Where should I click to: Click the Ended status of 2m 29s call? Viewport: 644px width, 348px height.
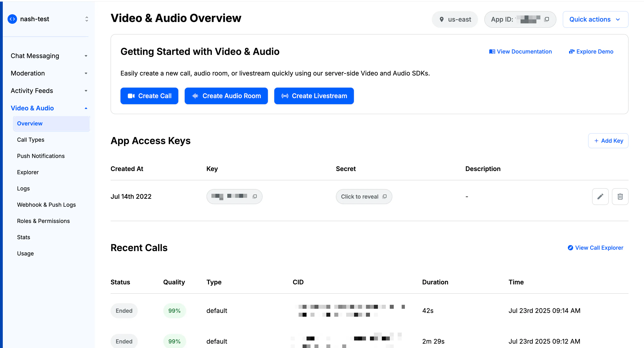(x=124, y=341)
